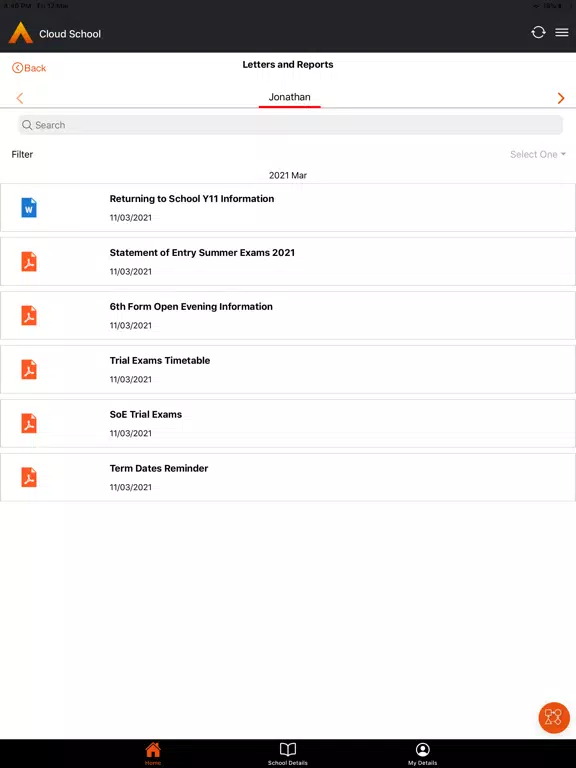This screenshot has height=768, width=576.
Task: Go back using the Back button
Action: pos(29,68)
